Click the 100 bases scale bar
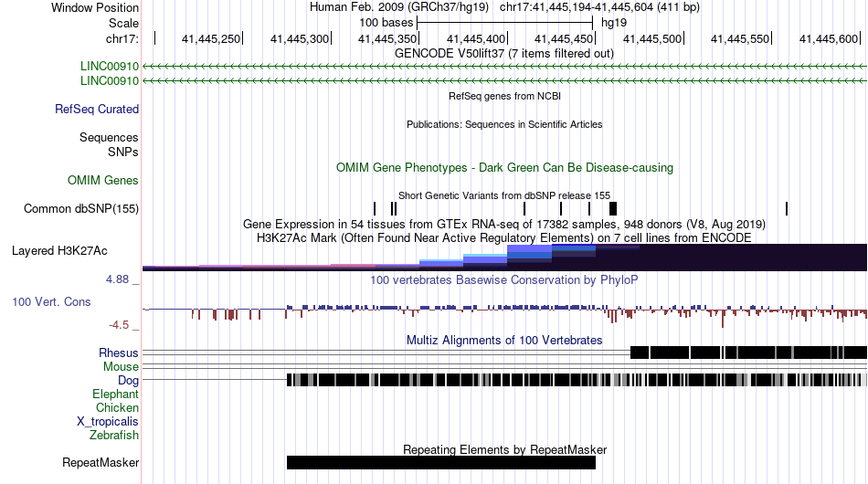Image resolution: width=868 pixels, height=484 pixels. (505, 23)
